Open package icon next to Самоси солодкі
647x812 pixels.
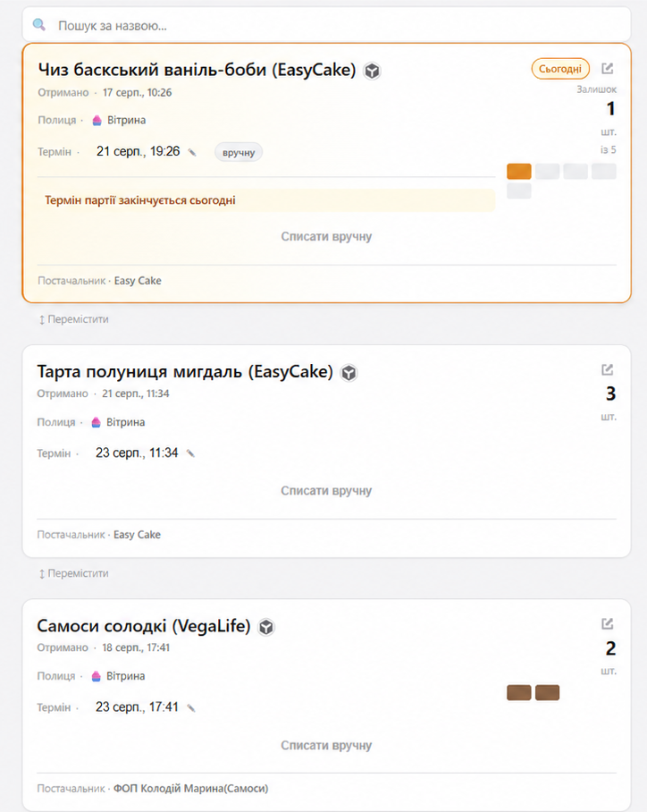[x=266, y=627]
